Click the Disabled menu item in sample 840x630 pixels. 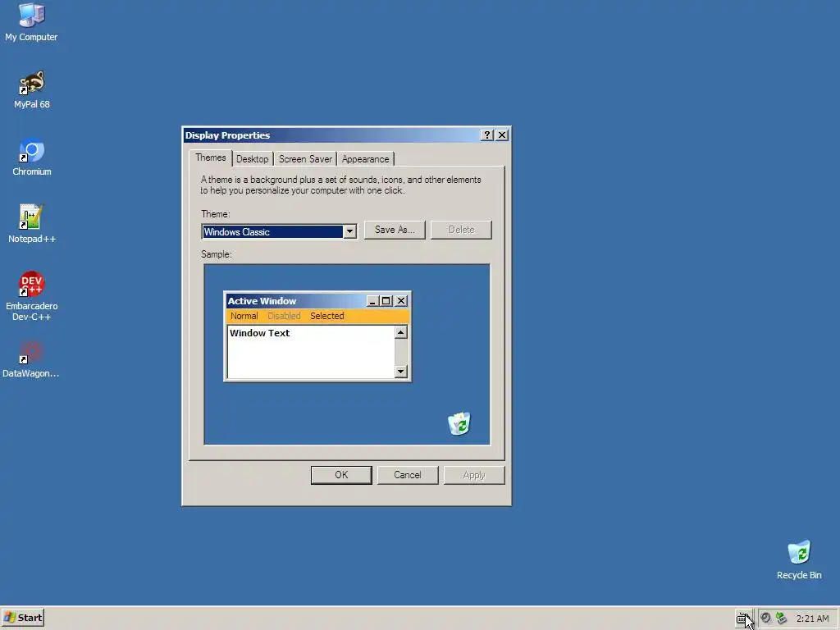point(284,316)
